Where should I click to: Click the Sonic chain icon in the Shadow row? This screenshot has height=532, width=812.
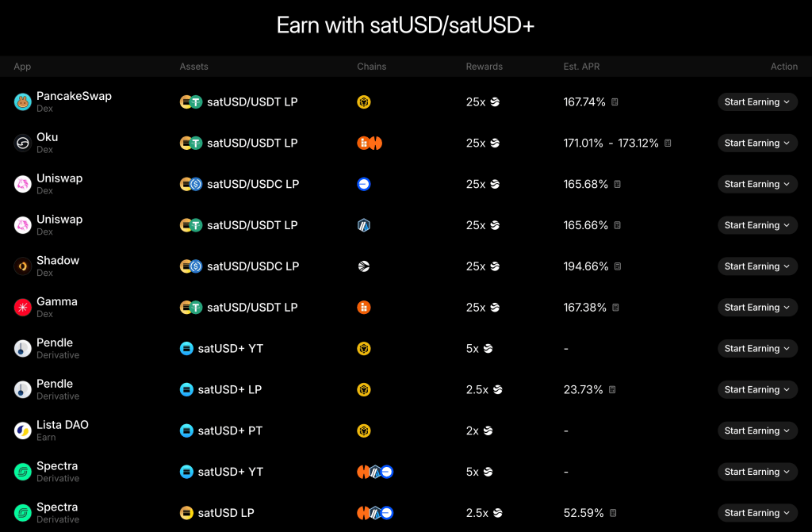(x=363, y=266)
